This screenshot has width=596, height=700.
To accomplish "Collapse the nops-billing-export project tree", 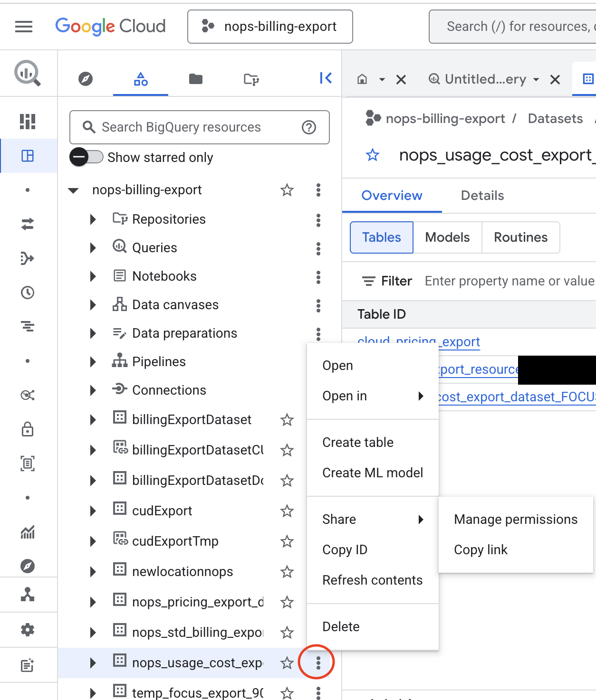I will pyautogui.click(x=74, y=190).
